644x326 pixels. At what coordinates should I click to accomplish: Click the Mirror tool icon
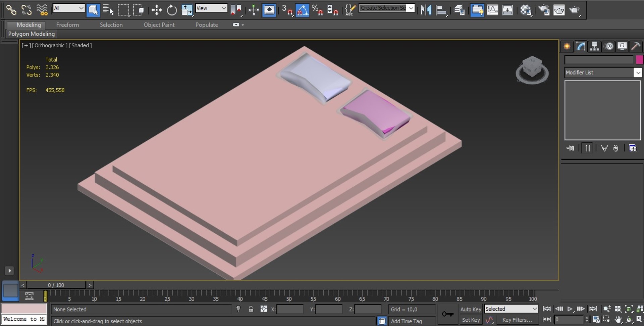pyautogui.click(x=426, y=10)
